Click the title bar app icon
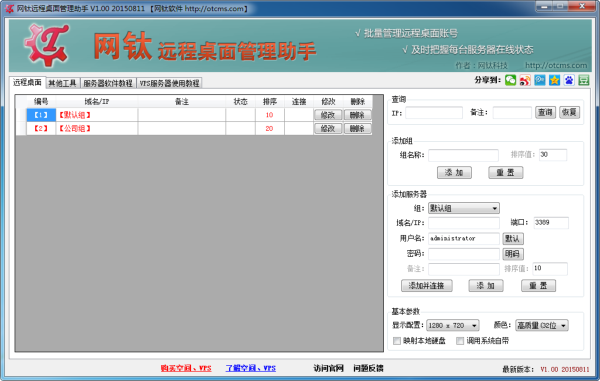Screen dimensions: 600x381 pos(10,8)
